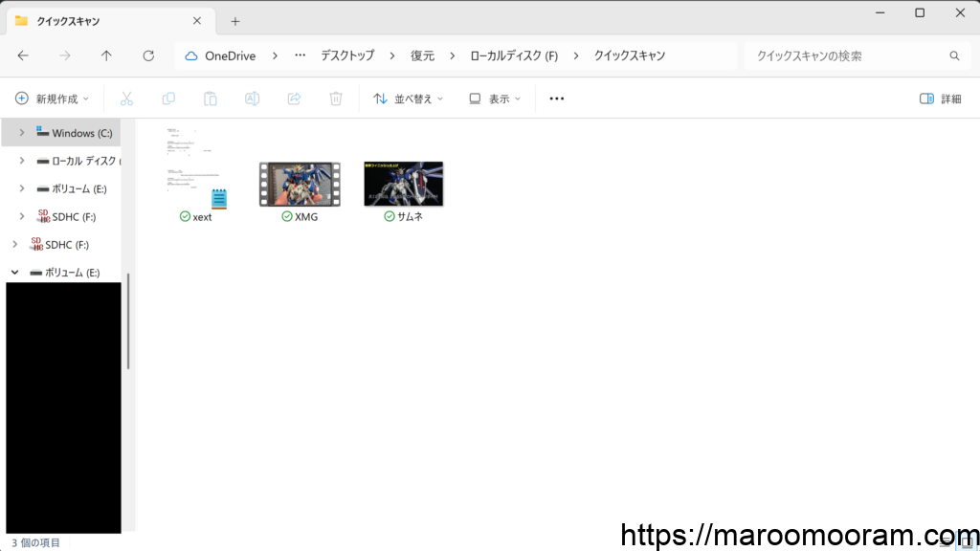Click the Delete trash can icon

336,99
